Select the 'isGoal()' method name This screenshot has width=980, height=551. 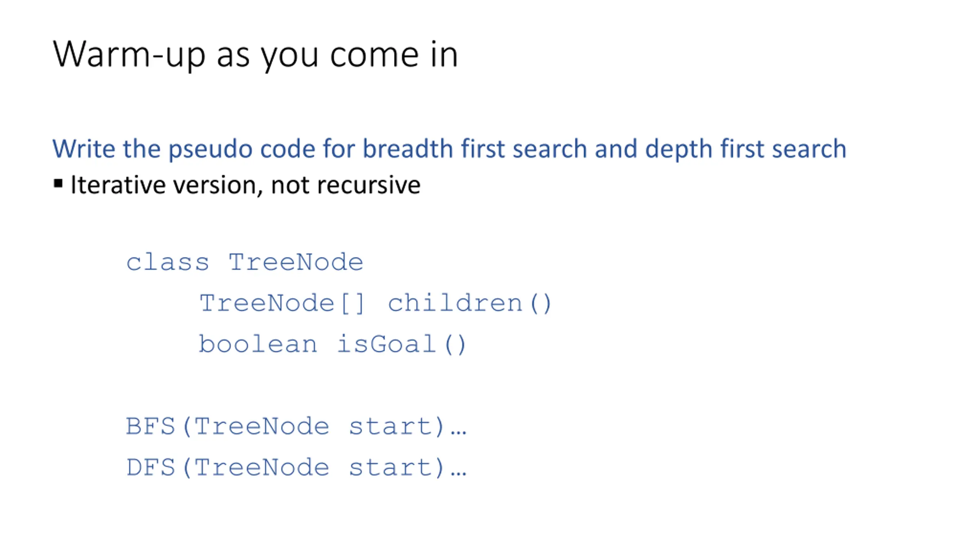tap(402, 344)
